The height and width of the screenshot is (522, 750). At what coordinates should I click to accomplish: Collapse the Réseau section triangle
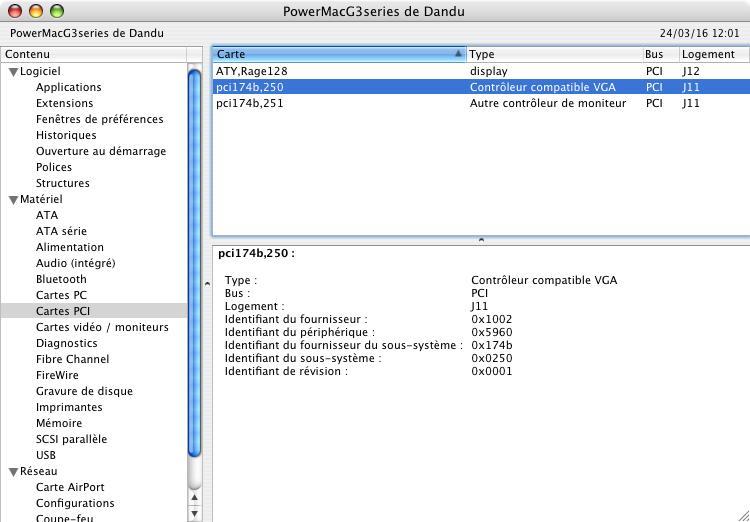point(13,472)
